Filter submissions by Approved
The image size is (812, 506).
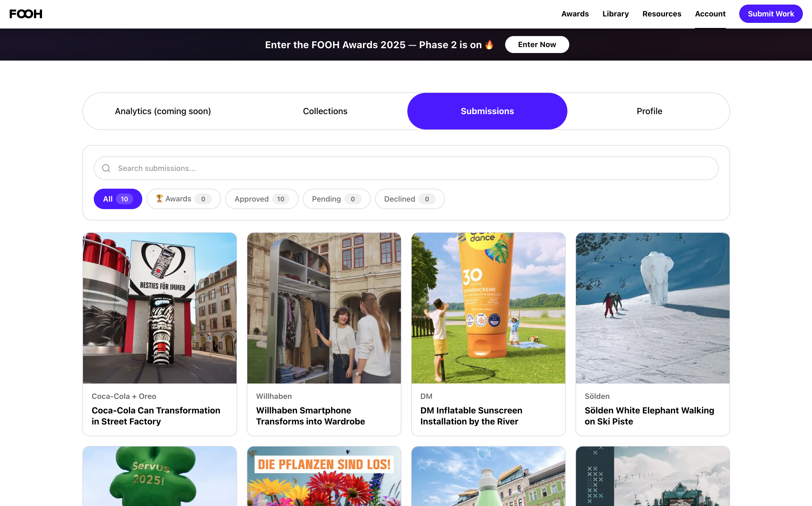[x=262, y=199]
